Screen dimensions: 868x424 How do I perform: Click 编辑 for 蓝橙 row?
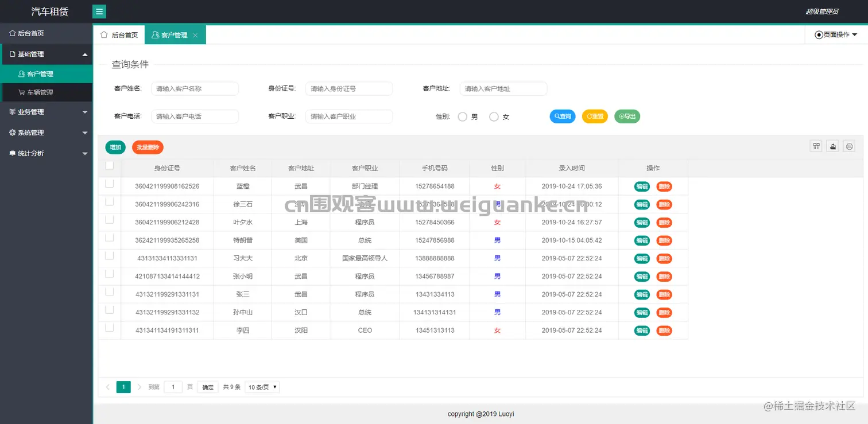642,186
